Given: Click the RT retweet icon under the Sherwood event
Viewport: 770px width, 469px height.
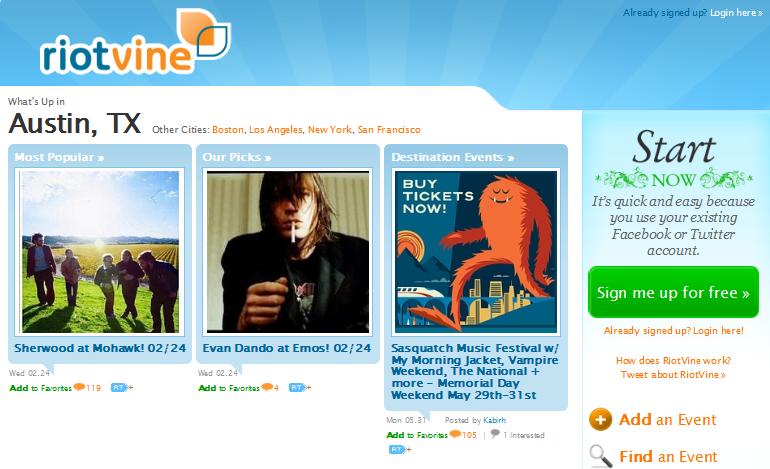Looking at the screenshot, I should click(121, 387).
